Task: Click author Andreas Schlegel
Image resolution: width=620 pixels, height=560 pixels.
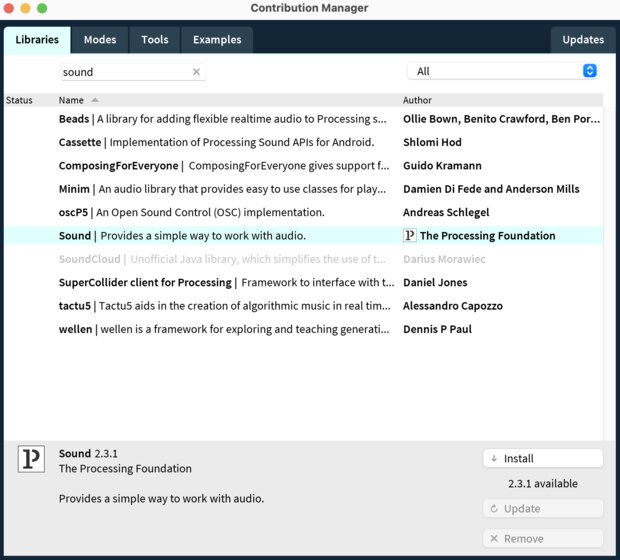Action: 446,212
